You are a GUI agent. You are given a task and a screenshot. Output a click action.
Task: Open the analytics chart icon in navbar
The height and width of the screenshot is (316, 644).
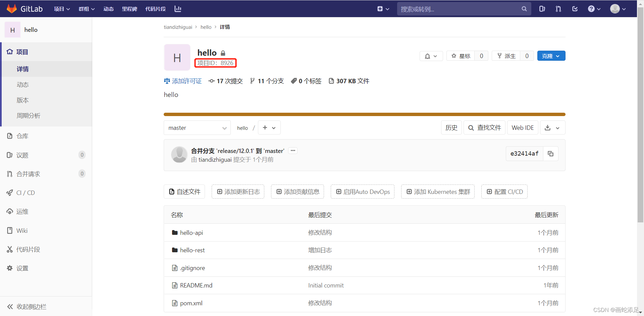[178, 9]
